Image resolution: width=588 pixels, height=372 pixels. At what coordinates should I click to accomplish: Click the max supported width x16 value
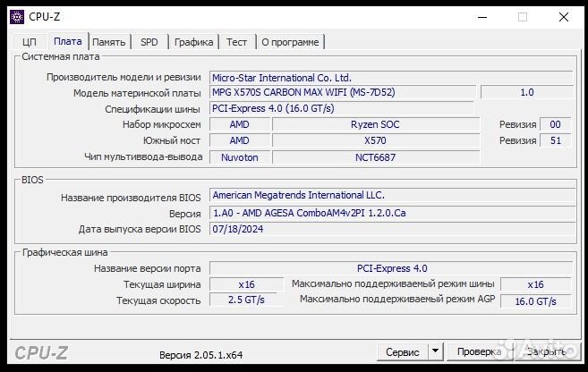pos(535,284)
